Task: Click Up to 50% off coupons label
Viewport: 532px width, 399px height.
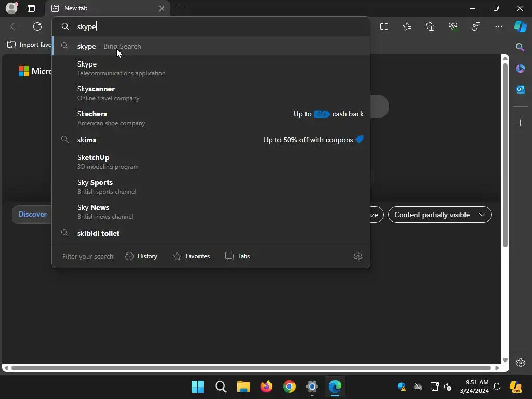Action: (x=313, y=140)
